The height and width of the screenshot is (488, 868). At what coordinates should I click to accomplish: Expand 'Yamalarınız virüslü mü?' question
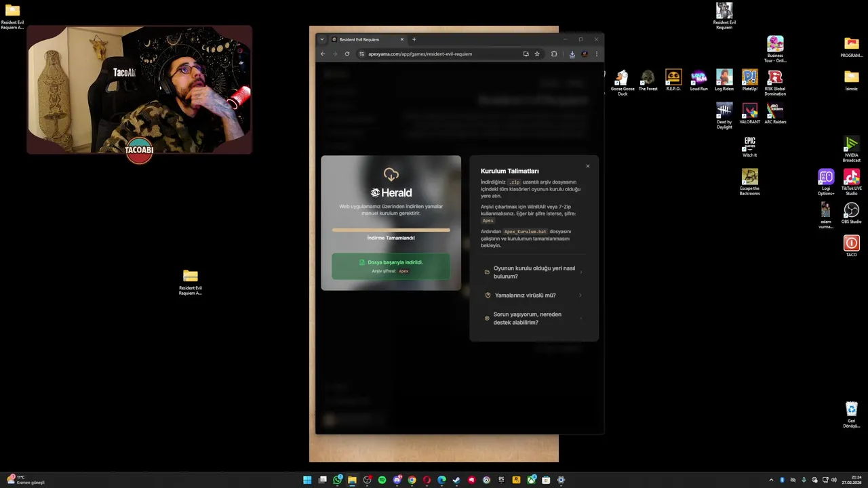pos(534,296)
